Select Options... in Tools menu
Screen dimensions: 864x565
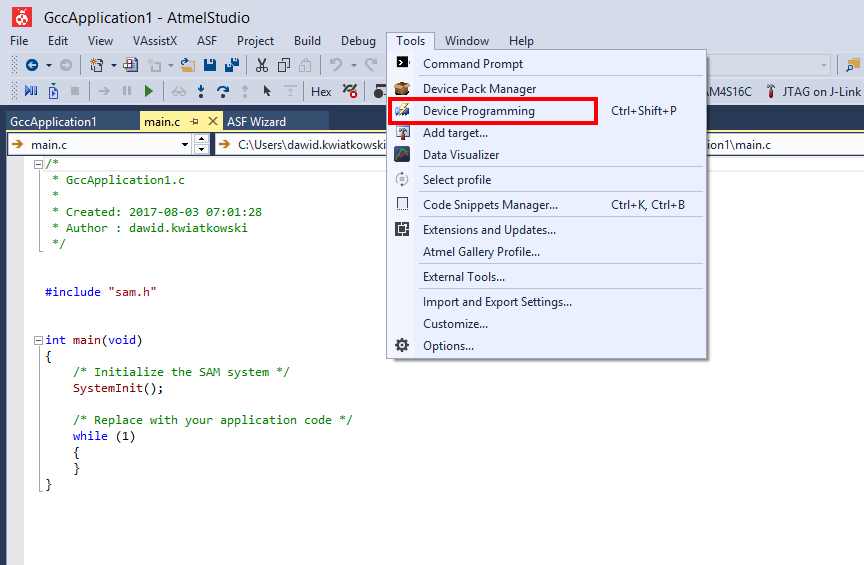[546, 346]
